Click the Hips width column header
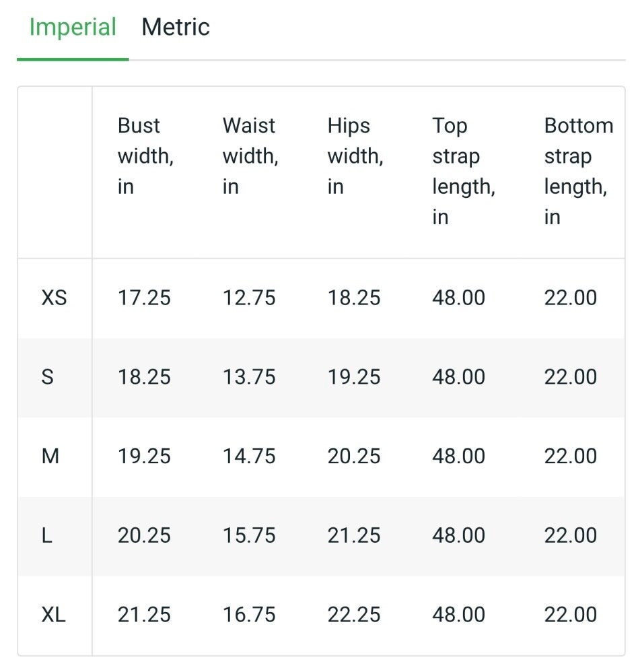This screenshot has height=672, width=636. [x=355, y=156]
